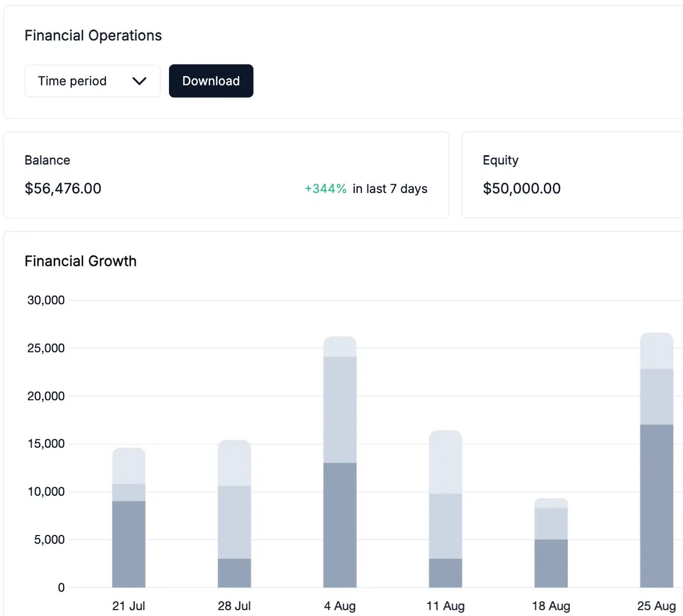683x616 pixels.
Task: Select the middle segment of 28 Jul bar
Action: click(234, 522)
